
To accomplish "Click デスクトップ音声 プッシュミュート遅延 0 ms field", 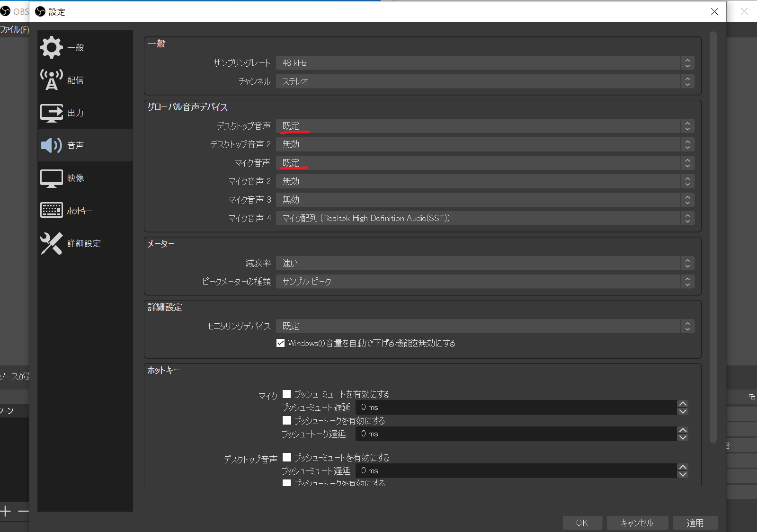I will [x=516, y=471].
